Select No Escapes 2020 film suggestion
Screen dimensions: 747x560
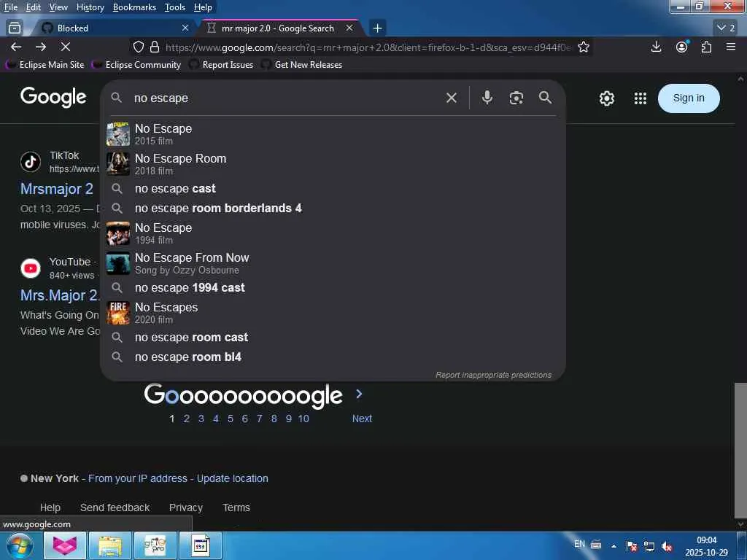tap(333, 313)
